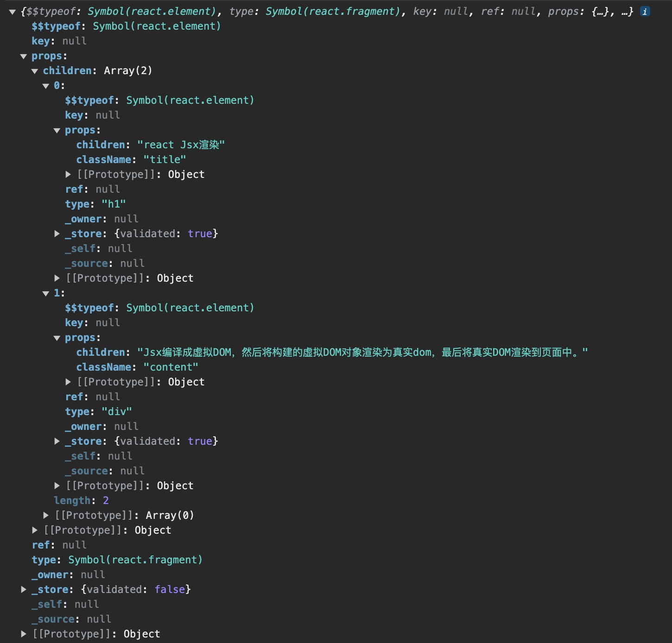Select the children: "react Jsx渲染" row
Screen dimensions: 672x643
[x=151, y=145]
